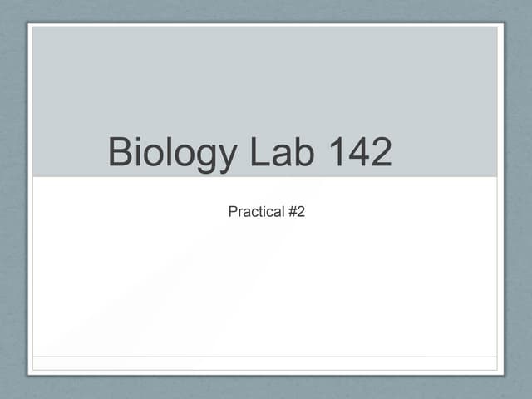Click the slate-blue border left of the slide

[13, 199]
